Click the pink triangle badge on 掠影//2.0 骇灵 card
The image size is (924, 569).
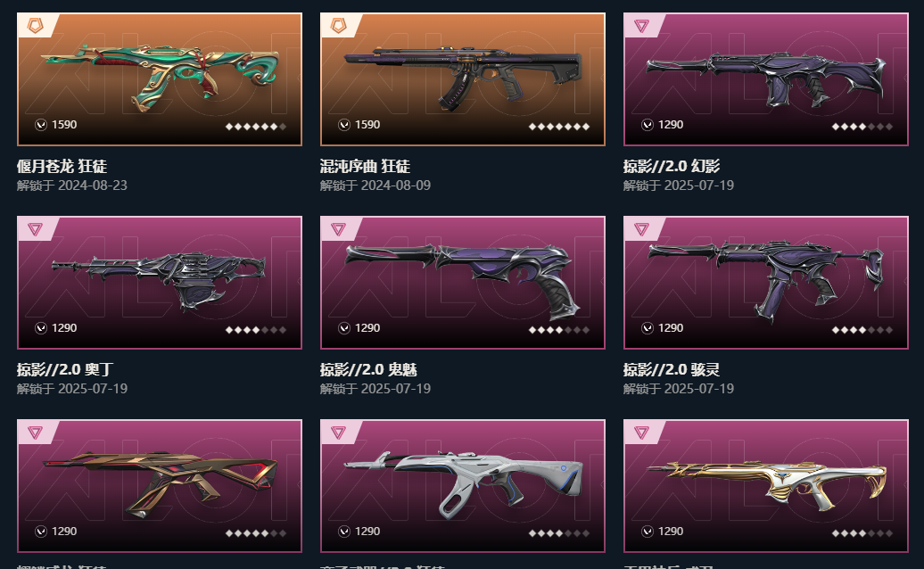click(x=641, y=229)
